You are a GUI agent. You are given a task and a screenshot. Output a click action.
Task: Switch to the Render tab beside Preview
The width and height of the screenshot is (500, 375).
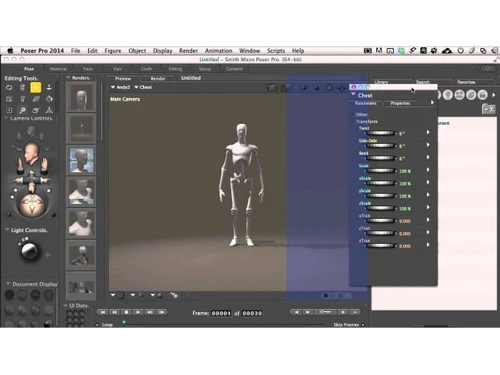158,79
